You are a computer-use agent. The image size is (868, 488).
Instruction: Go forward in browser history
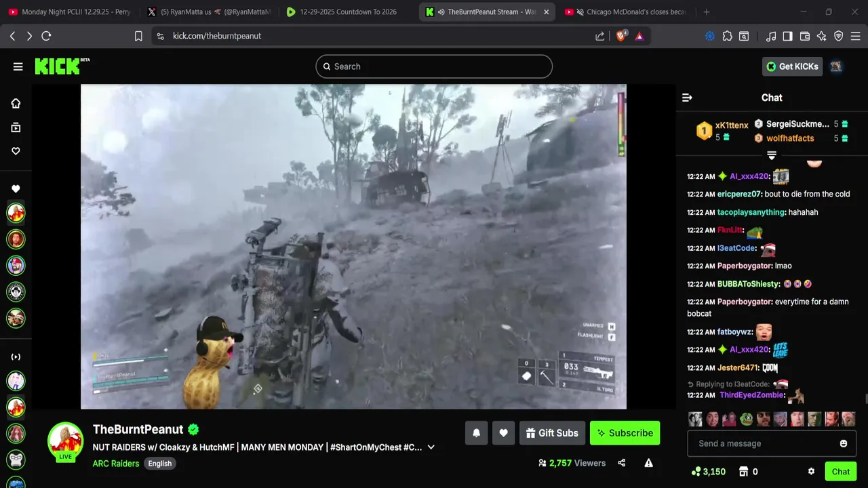29,36
